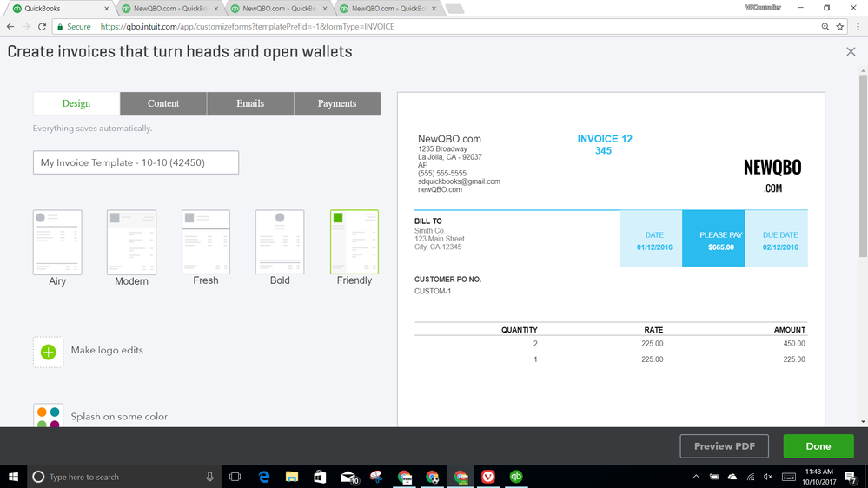Click the BILL TO heading in the preview
Image resolution: width=868 pixels, height=488 pixels.
[428, 221]
